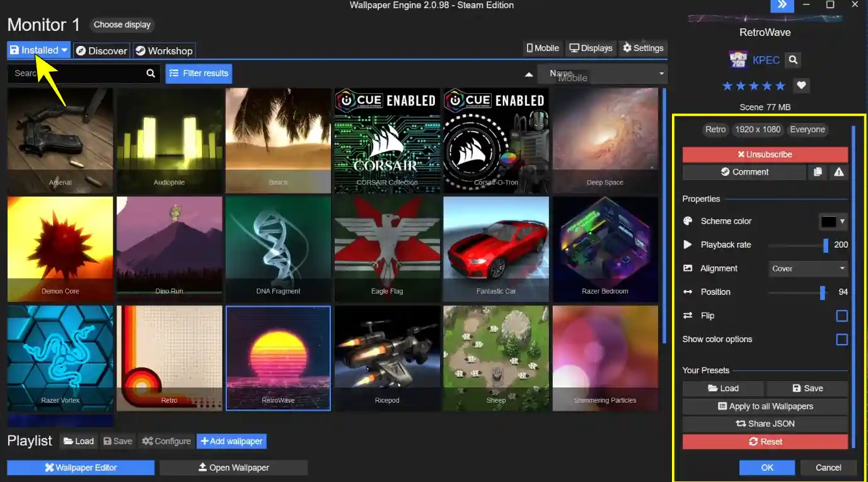The height and width of the screenshot is (482, 868).
Task: Collapse the sidebar with double-arrow icon
Action: (782, 5)
